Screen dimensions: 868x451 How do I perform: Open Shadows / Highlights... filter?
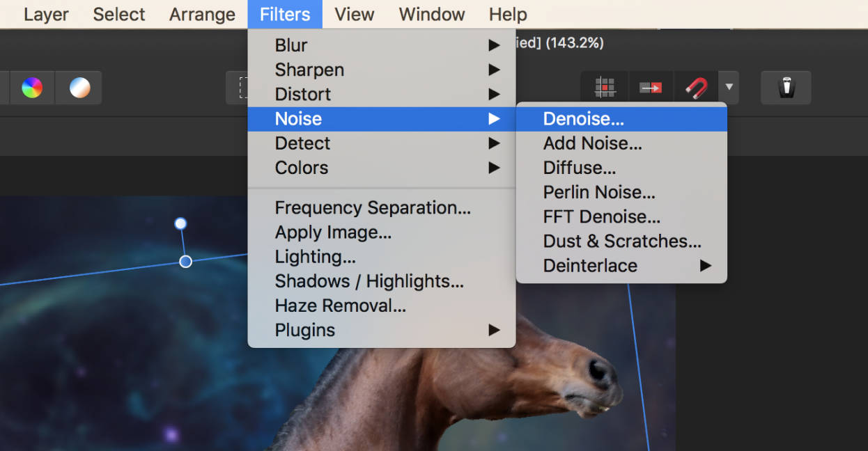click(x=382, y=281)
